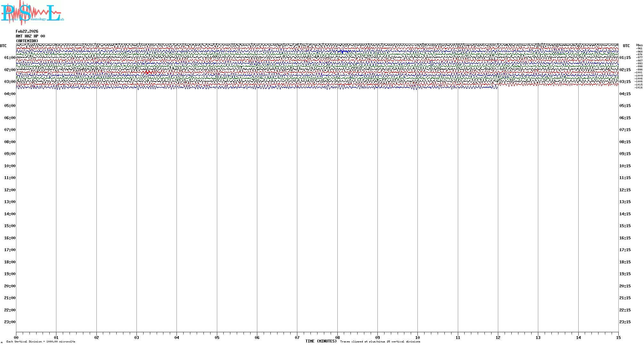Click the 23:15 label on right axis
644x346 pixels.
[625, 322]
